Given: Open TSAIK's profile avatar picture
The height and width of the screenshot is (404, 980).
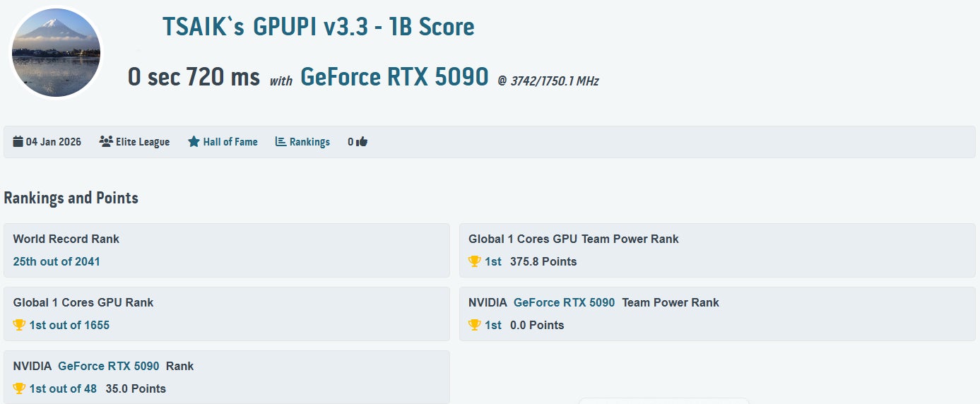Looking at the screenshot, I should click(57, 53).
